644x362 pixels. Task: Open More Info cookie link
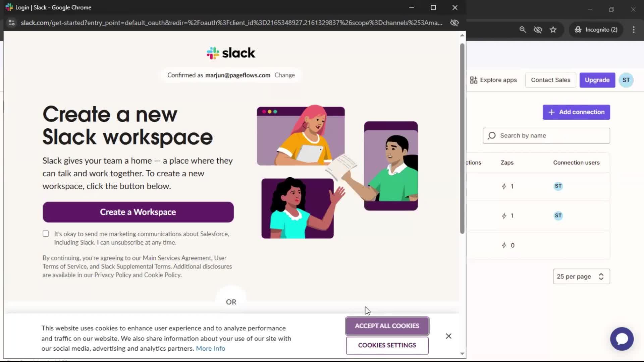210,349
